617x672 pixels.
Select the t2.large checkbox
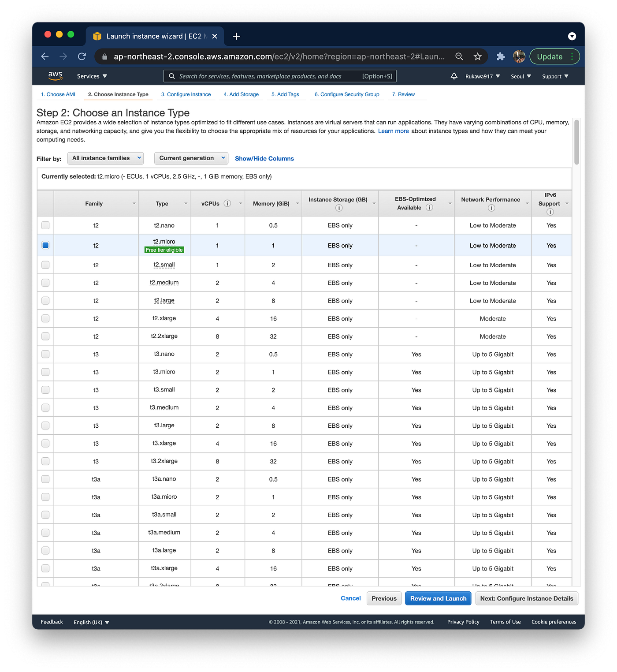click(x=45, y=301)
